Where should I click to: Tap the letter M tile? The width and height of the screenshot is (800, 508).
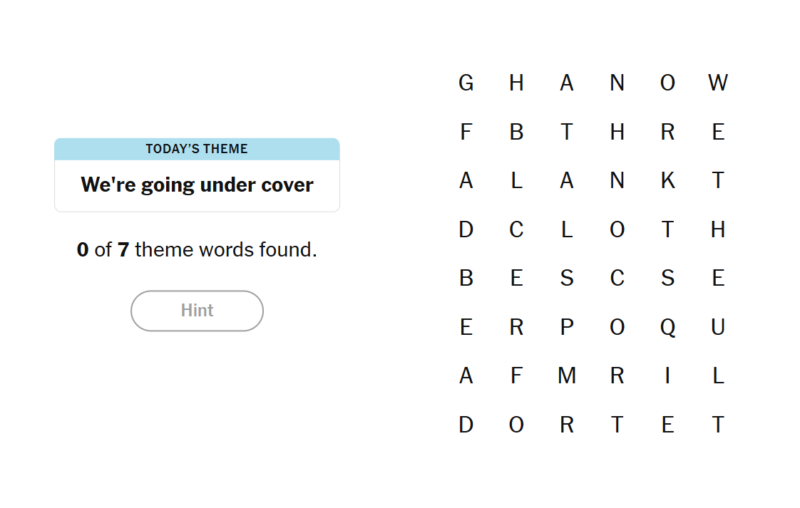(567, 376)
